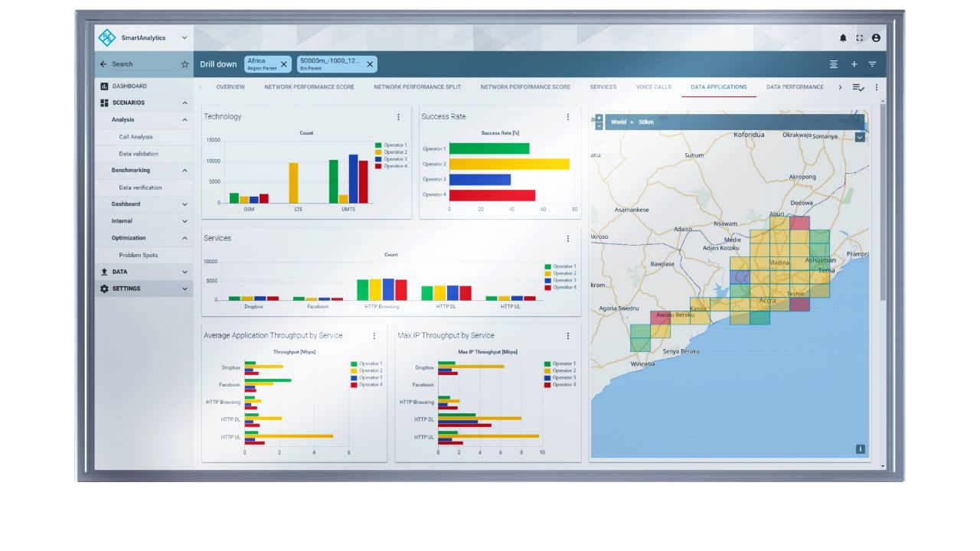Switch to the Voice Calls tab
The width and height of the screenshot is (980, 551).
point(653,87)
